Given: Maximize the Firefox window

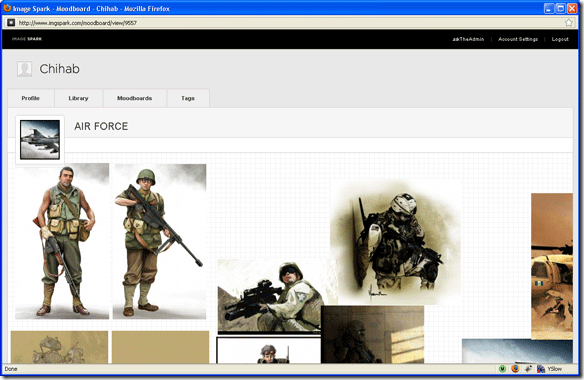Looking at the screenshot, I should (561, 8).
